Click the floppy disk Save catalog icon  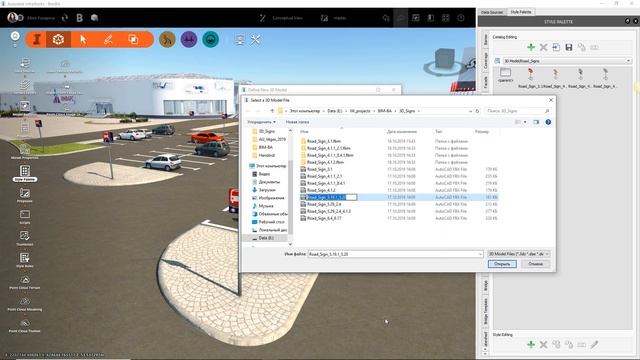pyautogui.click(x=569, y=47)
